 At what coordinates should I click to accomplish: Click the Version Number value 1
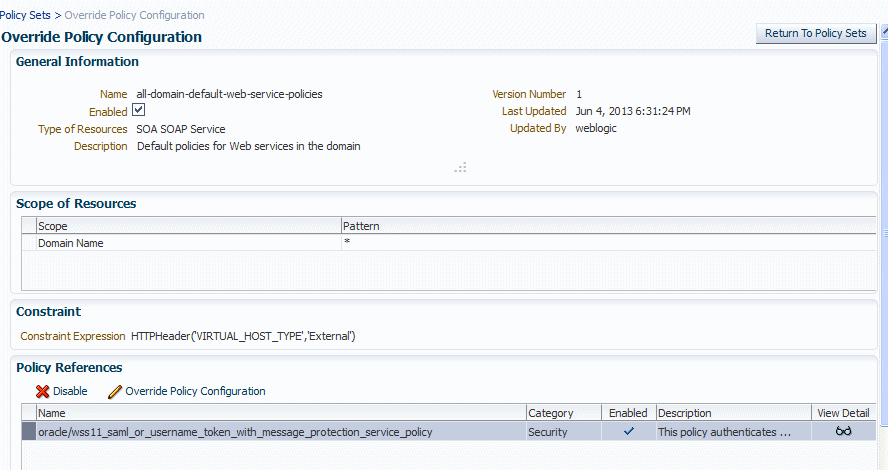[x=579, y=94]
